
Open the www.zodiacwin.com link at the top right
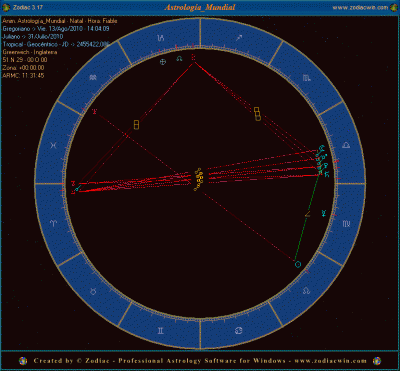coord(360,7)
